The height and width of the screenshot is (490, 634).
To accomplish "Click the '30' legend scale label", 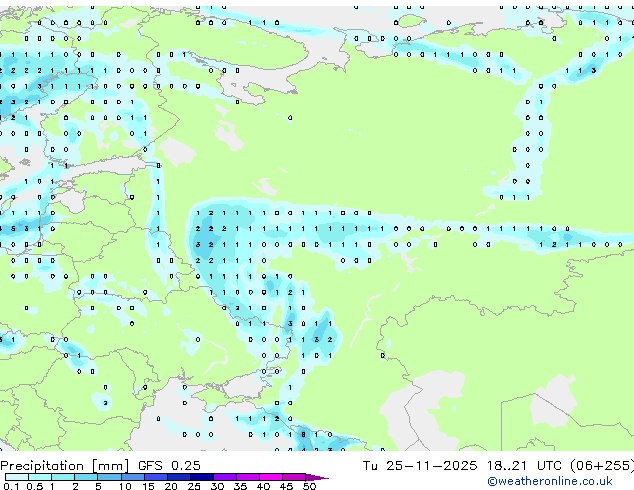I will pos(217,486).
